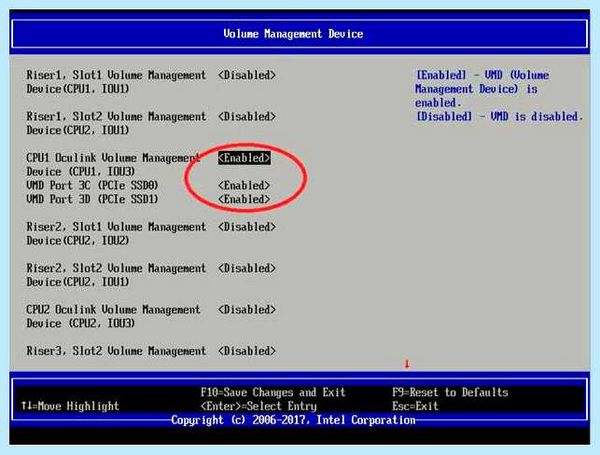Toggle CPU1 Oculink highlighted Enabled value

pyautogui.click(x=244, y=158)
